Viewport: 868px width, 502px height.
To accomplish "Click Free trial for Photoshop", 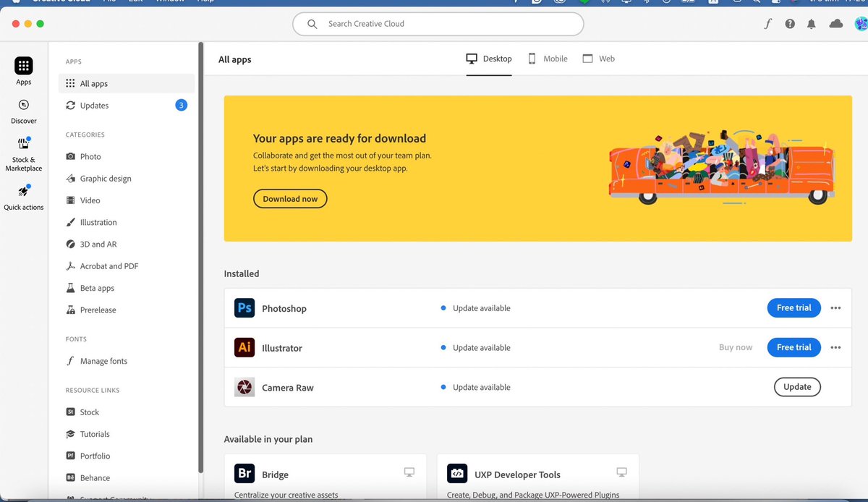I will click(x=793, y=308).
